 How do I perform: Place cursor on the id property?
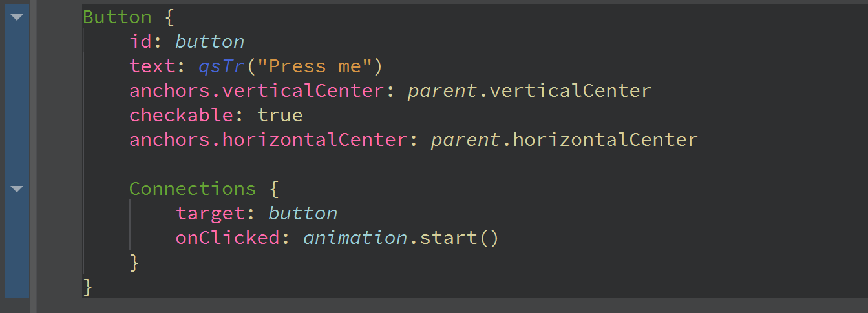140,42
